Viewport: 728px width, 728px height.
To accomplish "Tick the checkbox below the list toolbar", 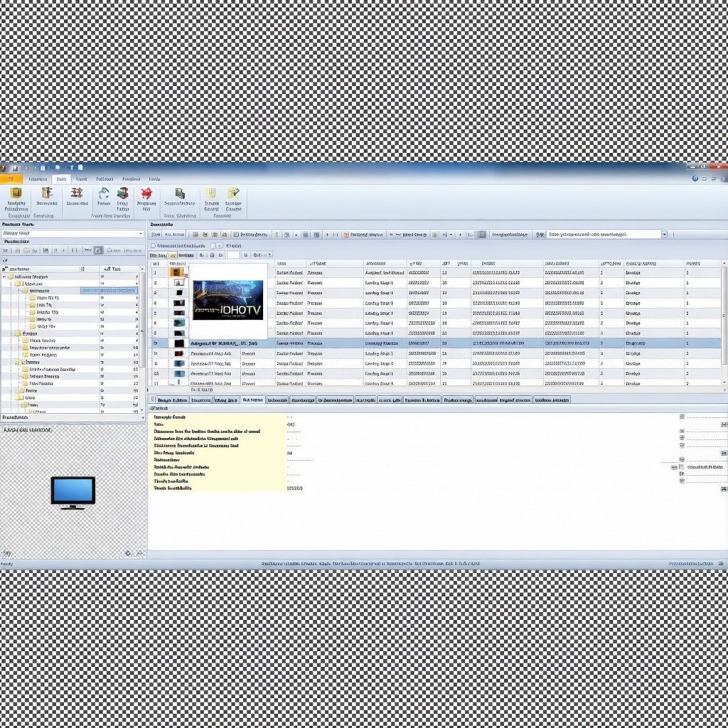I will 153,245.
